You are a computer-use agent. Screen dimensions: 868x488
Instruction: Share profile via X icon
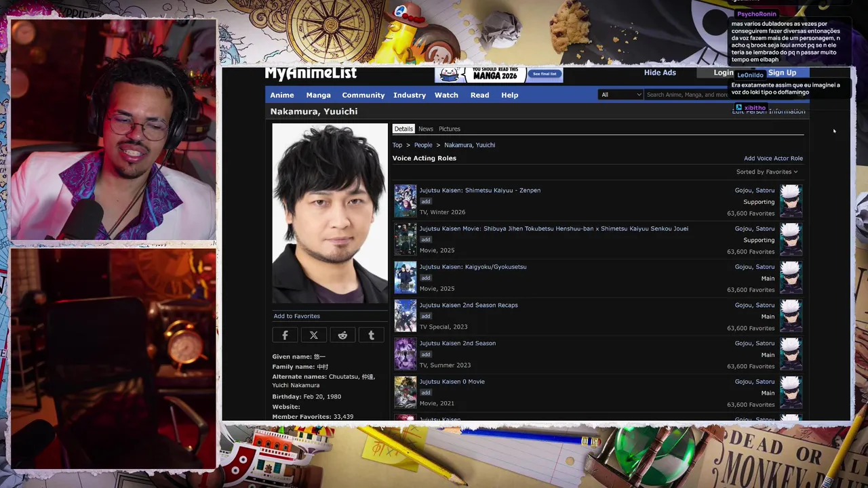[314, 335]
